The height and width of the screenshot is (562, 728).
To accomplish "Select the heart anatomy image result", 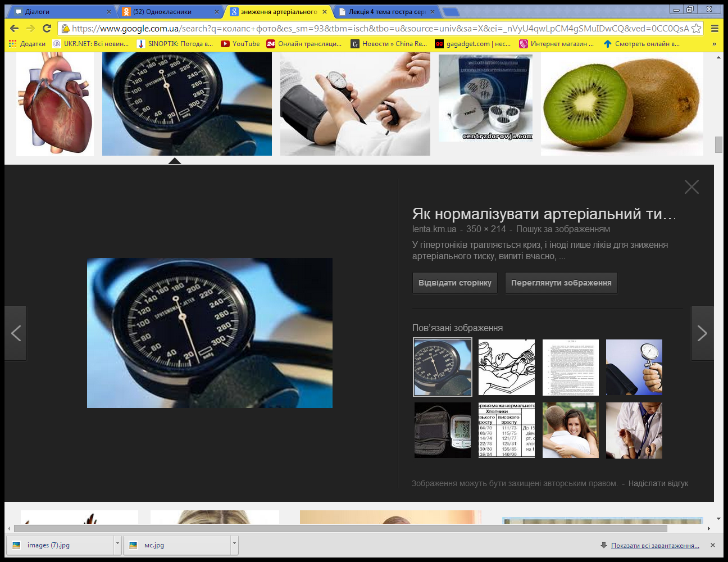I will coord(55,105).
